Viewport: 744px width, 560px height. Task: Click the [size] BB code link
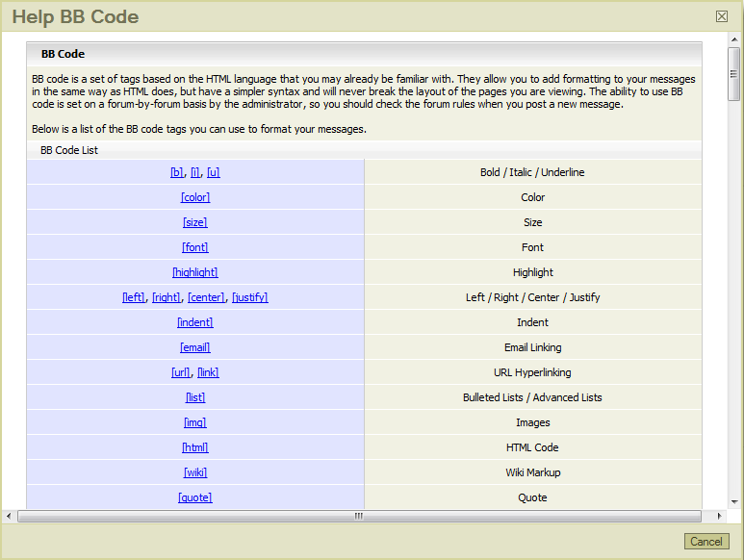coord(195,223)
